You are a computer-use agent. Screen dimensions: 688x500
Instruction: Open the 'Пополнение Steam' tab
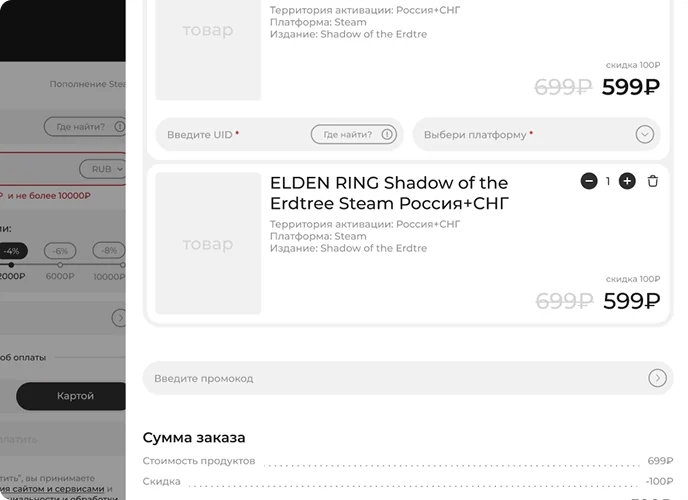88,84
